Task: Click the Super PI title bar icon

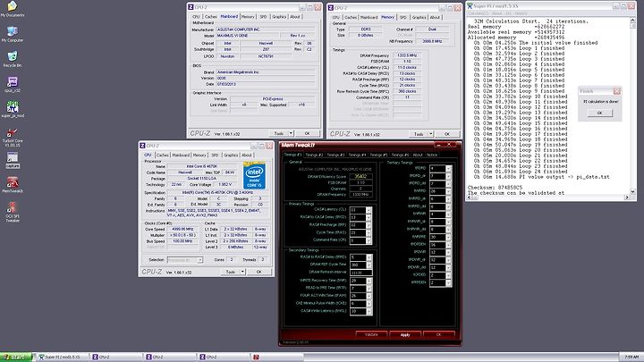Action: coord(470,5)
